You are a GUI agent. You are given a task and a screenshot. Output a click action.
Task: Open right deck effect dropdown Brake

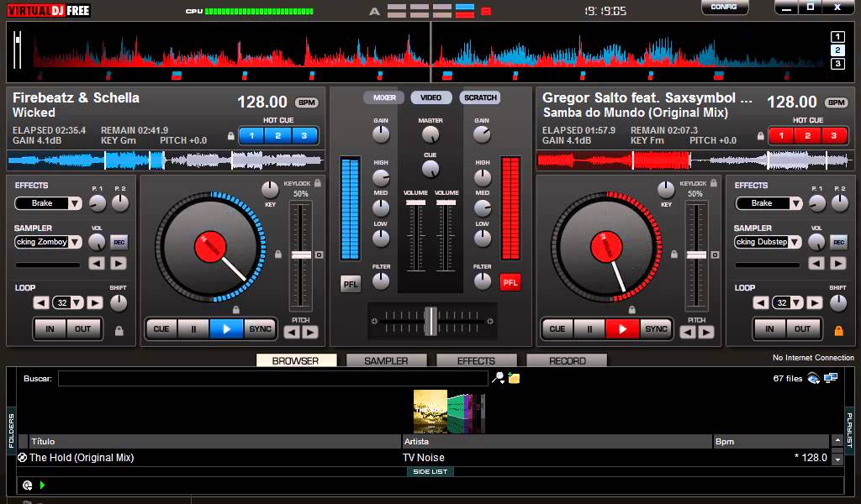769,203
